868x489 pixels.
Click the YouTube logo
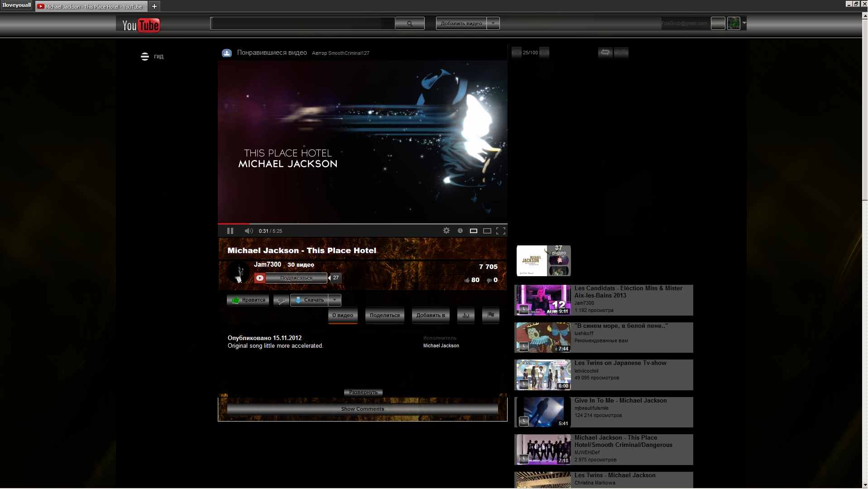point(141,25)
